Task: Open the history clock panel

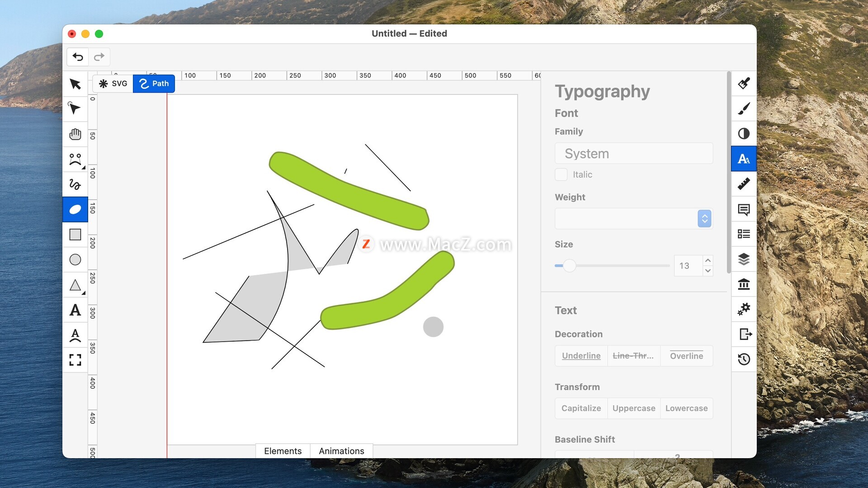Action: [x=744, y=359]
